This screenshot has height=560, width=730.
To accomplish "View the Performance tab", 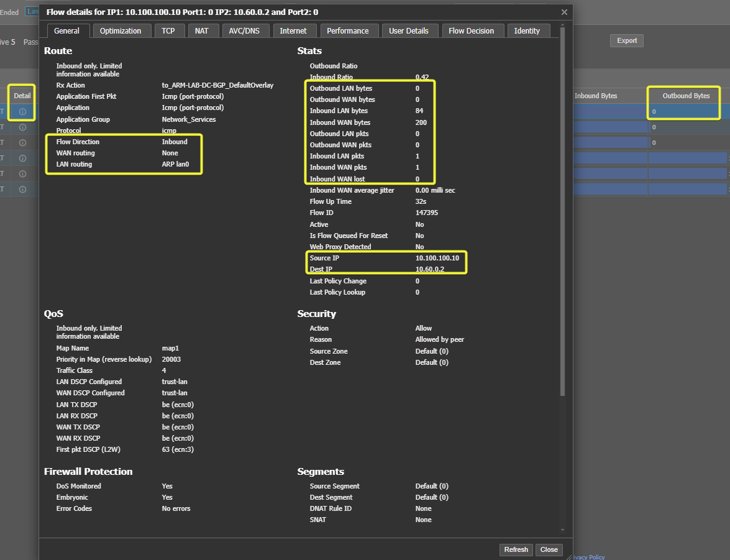I will pos(348,30).
